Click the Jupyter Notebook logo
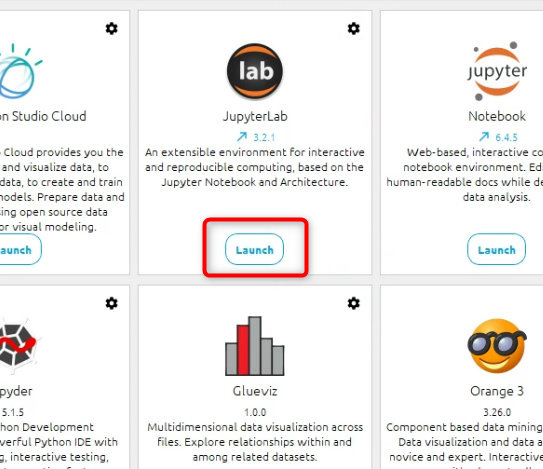 coord(497,71)
